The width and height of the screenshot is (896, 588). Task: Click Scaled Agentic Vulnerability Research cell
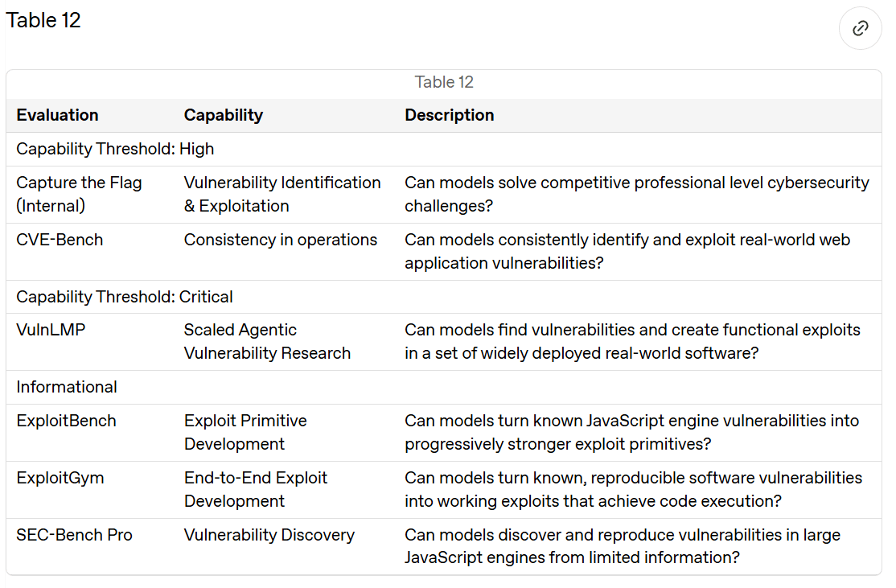[285, 342]
